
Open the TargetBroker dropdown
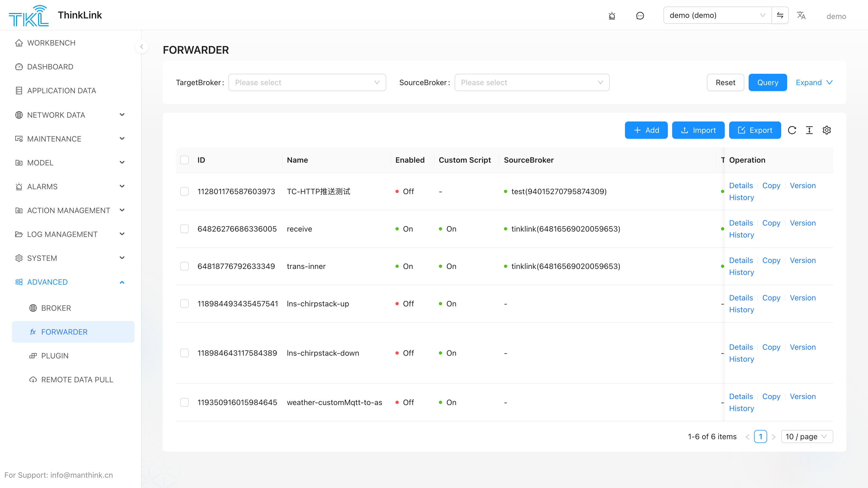pyautogui.click(x=307, y=82)
